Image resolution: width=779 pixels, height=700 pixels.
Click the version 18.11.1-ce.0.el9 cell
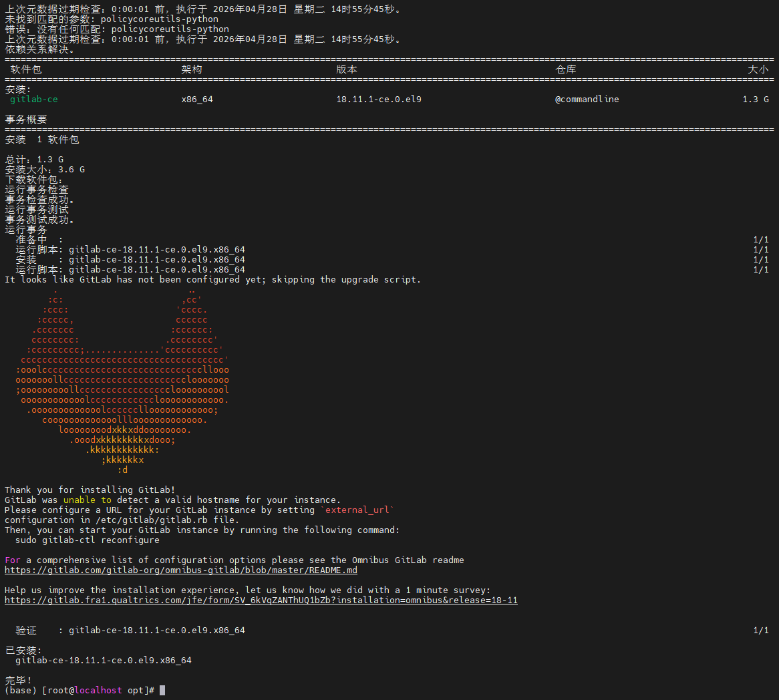[x=379, y=100]
